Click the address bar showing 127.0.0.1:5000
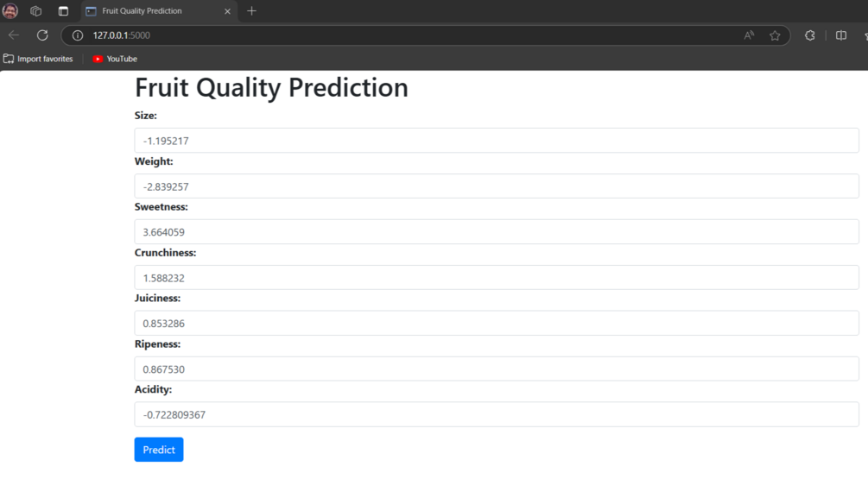The width and height of the screenshot is (868, 479). 409,35
